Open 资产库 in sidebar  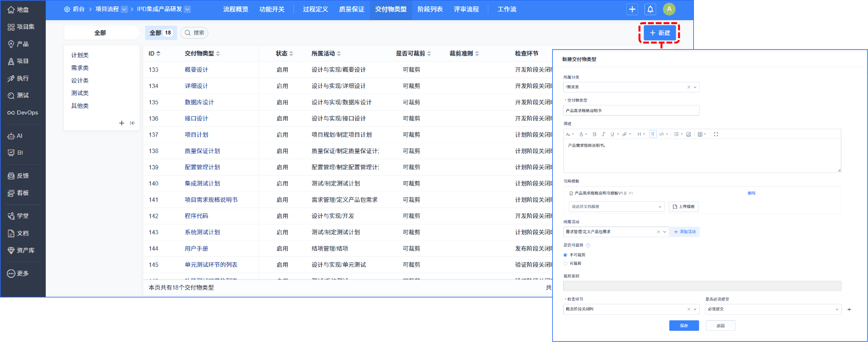[x=21, y=250]
